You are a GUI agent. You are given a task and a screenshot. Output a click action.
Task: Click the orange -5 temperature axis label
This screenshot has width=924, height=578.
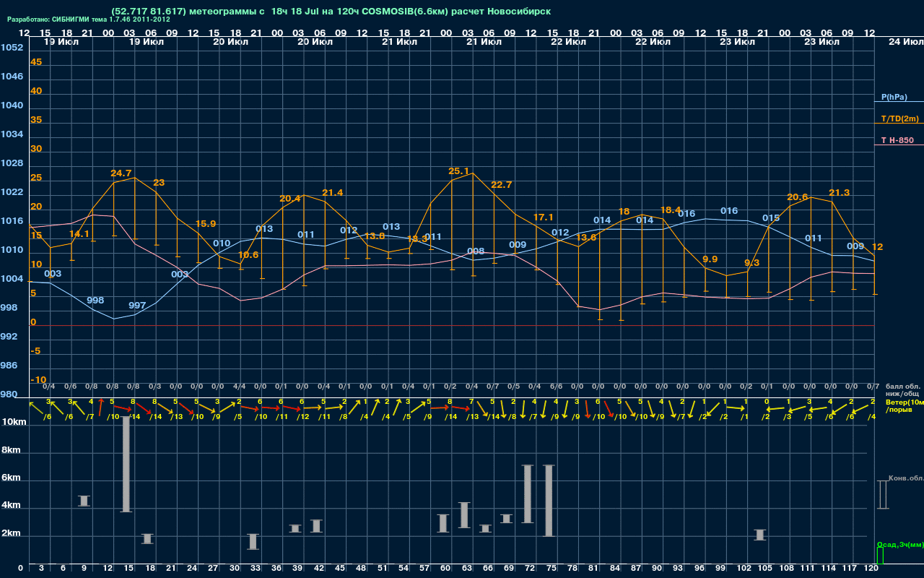tap(36, 351)
